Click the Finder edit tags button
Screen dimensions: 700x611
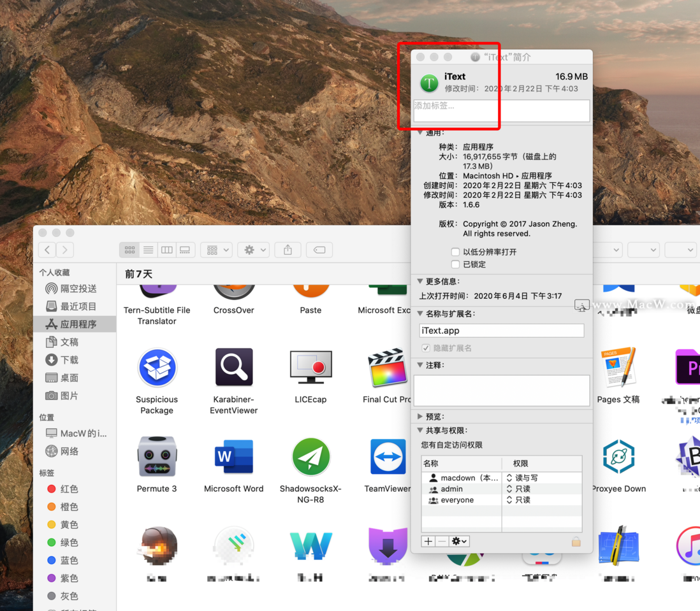(x=319, y=250)
